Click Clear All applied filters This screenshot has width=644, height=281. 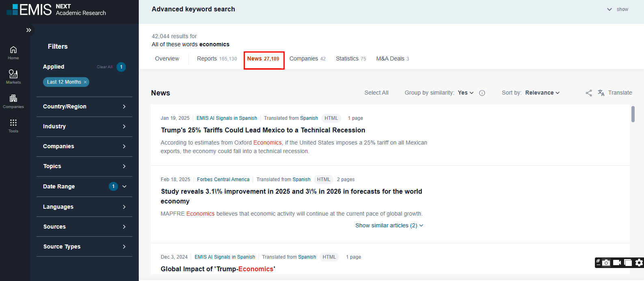[104, 67]
